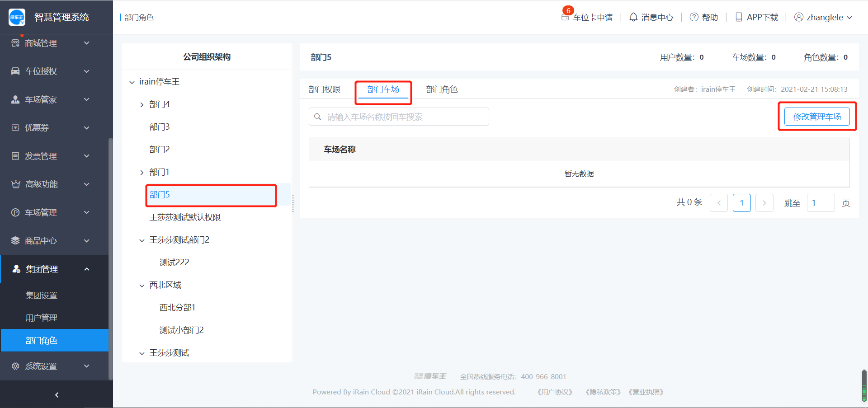
Task: Click the left sidebar scrollbar
Action: click(110, 258)
